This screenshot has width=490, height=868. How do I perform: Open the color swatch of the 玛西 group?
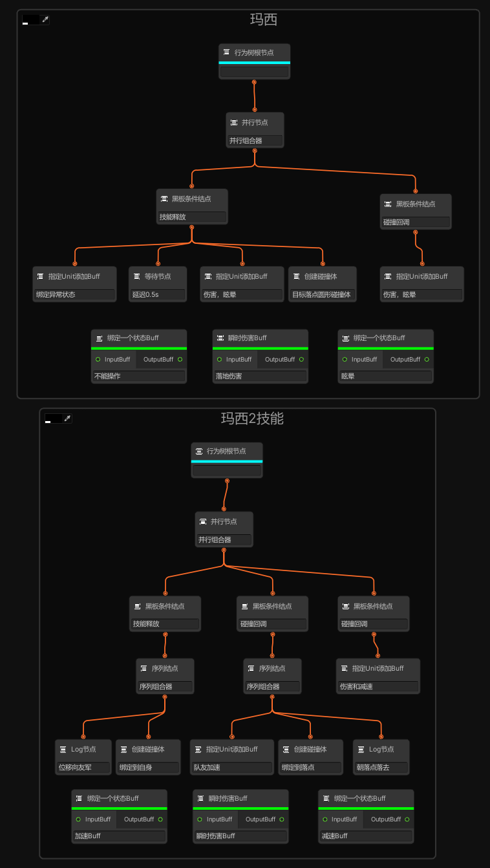[30, 19]
